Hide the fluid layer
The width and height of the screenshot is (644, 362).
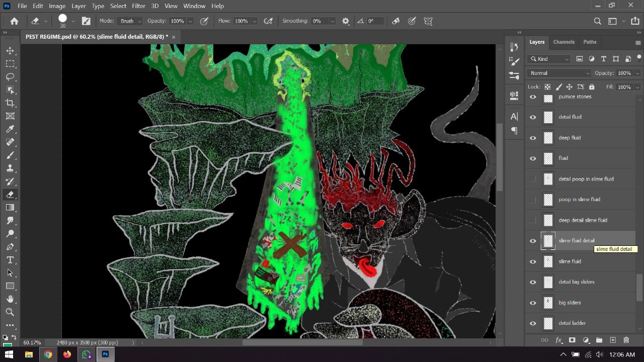coord(533,158)
